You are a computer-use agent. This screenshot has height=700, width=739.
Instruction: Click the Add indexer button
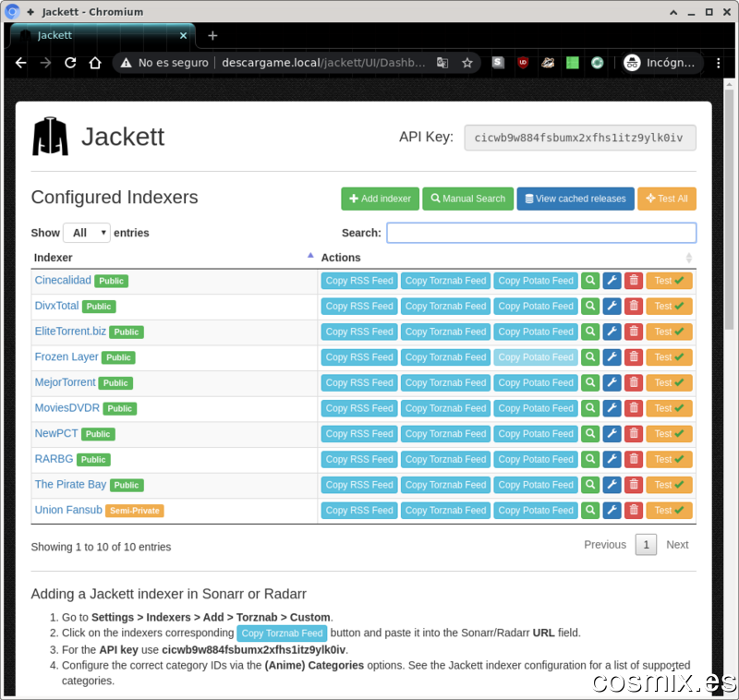[x=380, y=199]
